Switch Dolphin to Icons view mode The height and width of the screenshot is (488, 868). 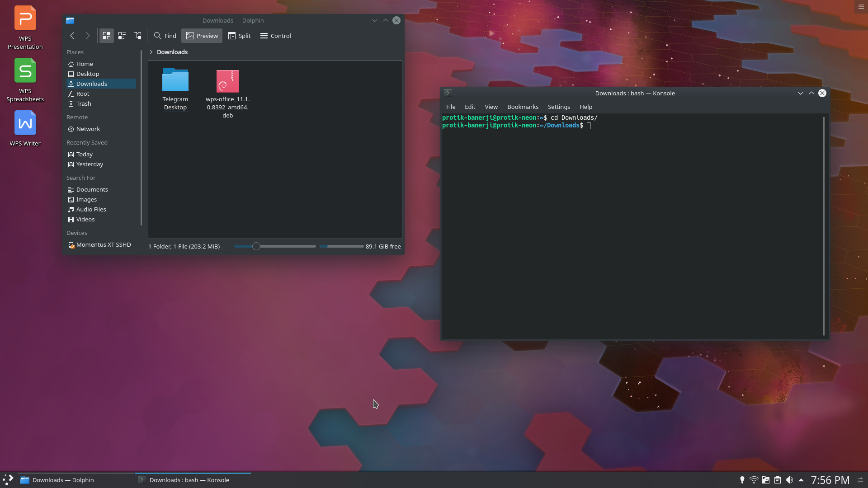click(x=107, y=36)
